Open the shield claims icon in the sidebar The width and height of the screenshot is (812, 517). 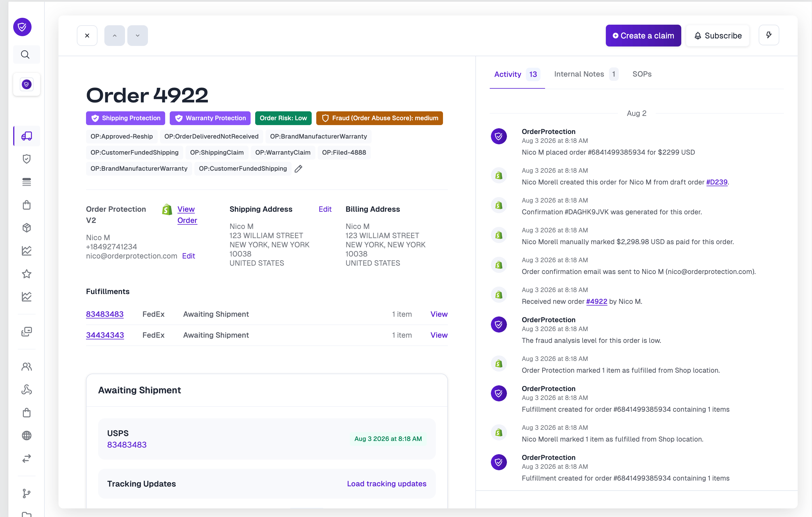click(x=27, y=159)
